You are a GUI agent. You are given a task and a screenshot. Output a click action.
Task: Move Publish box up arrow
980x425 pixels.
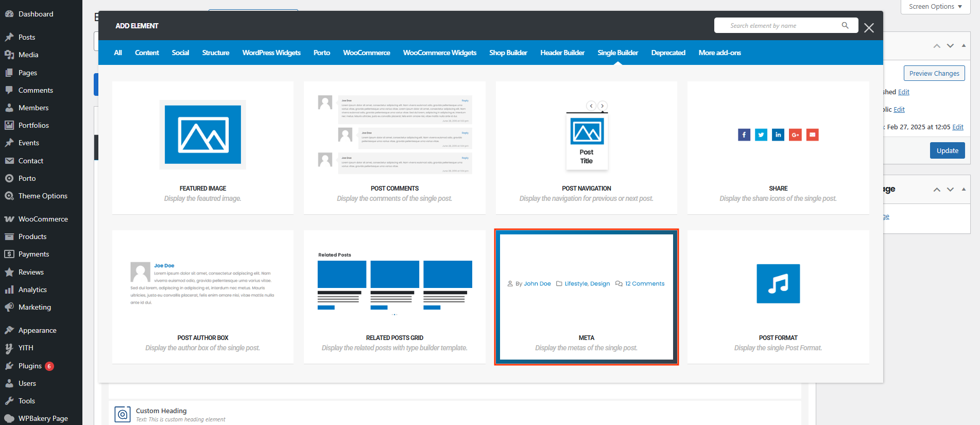tap(937, 46)
